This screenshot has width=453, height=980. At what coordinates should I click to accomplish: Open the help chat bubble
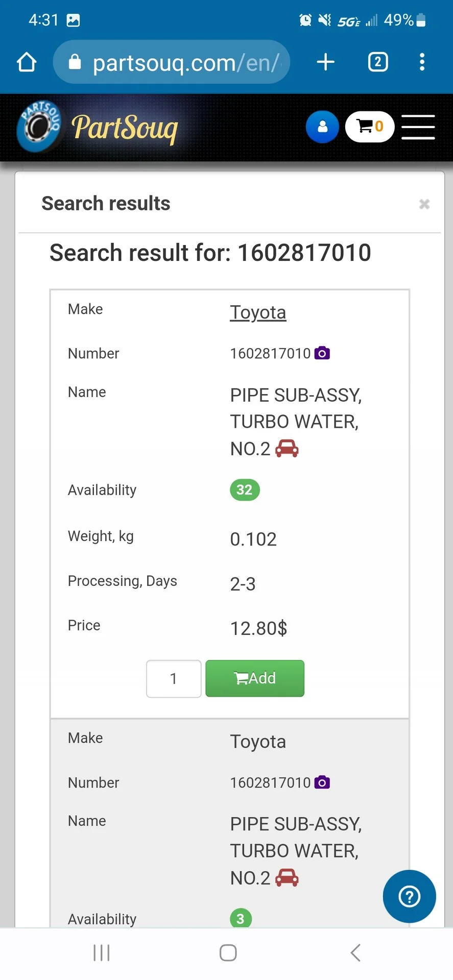409,896
